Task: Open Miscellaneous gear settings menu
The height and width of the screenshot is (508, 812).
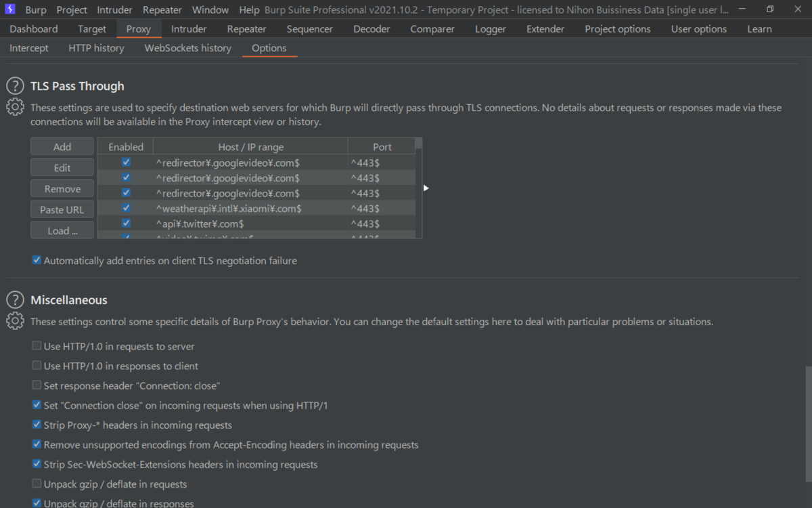Action: pyautogui.click(x=15, y=321)
